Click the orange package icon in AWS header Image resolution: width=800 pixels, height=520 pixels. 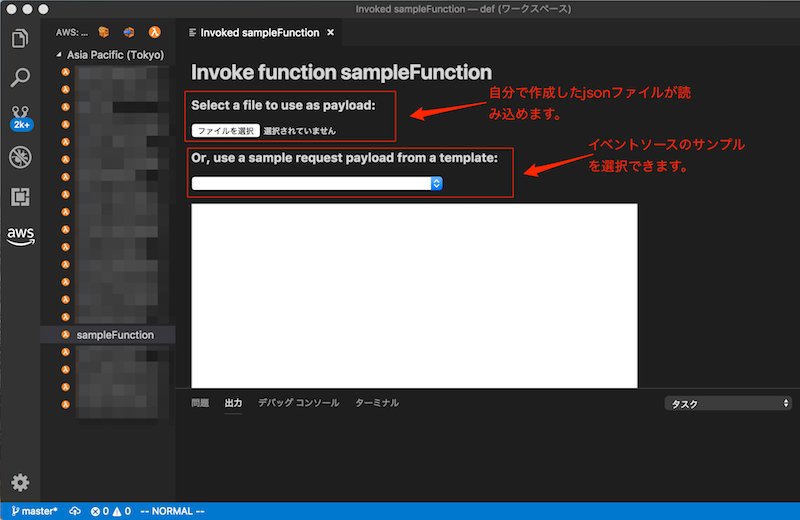pyautogui.click(x=104, y=32)
